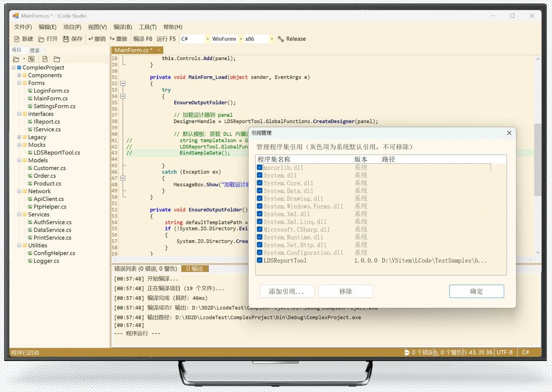The width and height of the screenshot is (552, 392).
Task: Click the new folder icon in project panel
Action: click(57, 59)
